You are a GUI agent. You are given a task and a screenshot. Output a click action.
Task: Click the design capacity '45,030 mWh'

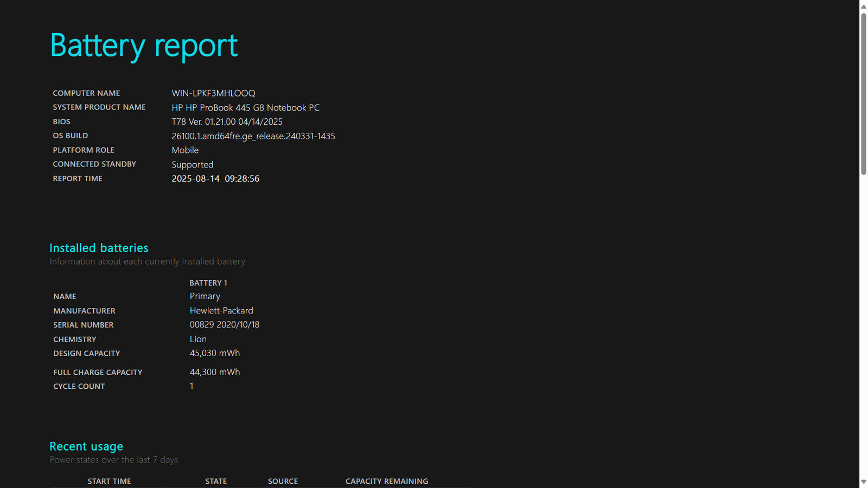[x=215, y=353]
